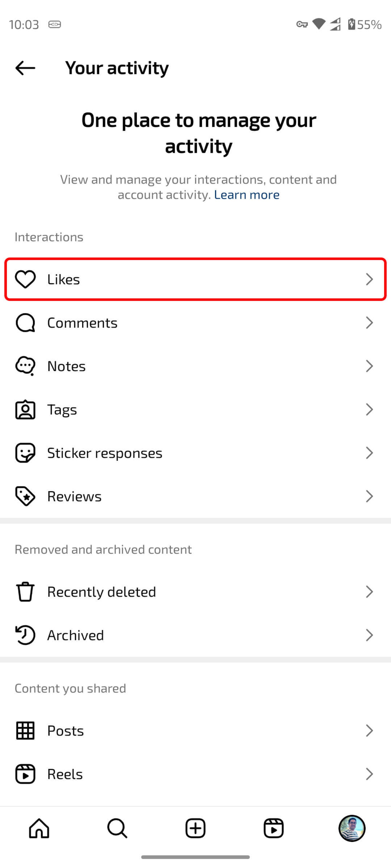Tap the Archived clock icon

coord(25,635)
